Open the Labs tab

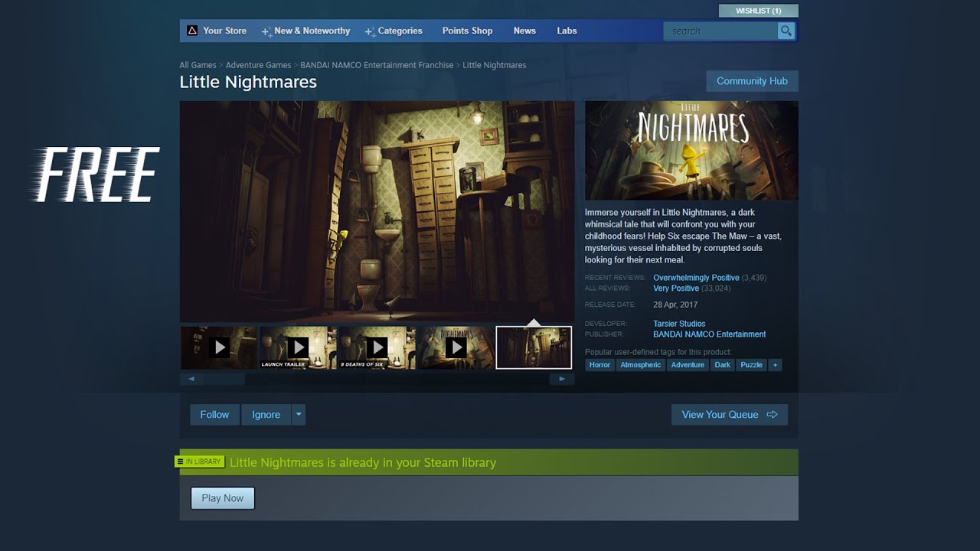click(x=567, y=31)
